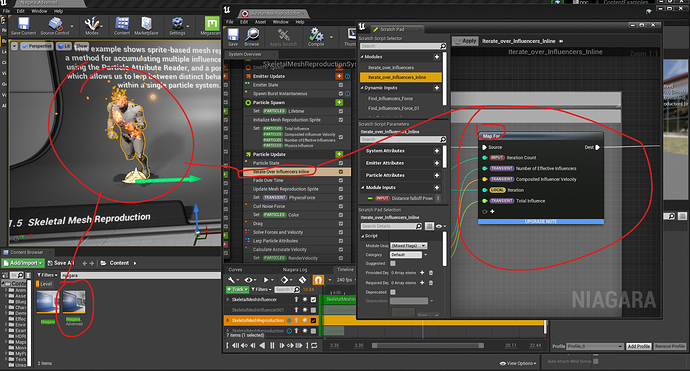Screen dimensions: 690x371
Task: Open Content browser toolbar icon
Action: pos(122,26)
